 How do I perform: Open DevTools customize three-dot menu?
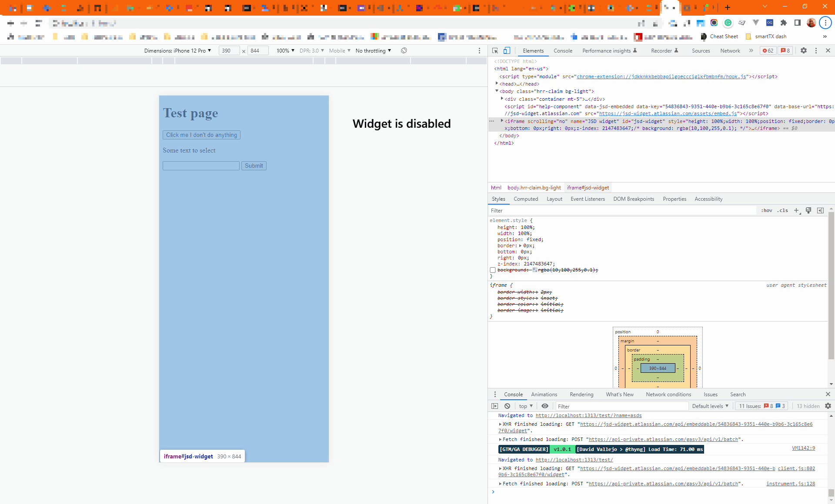click(x=816, y=51)
